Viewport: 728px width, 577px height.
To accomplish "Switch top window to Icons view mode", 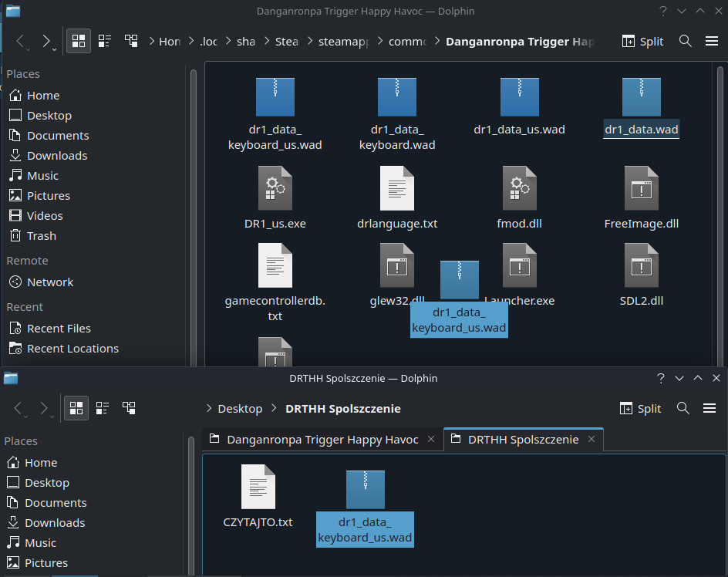I will point(79,41).
